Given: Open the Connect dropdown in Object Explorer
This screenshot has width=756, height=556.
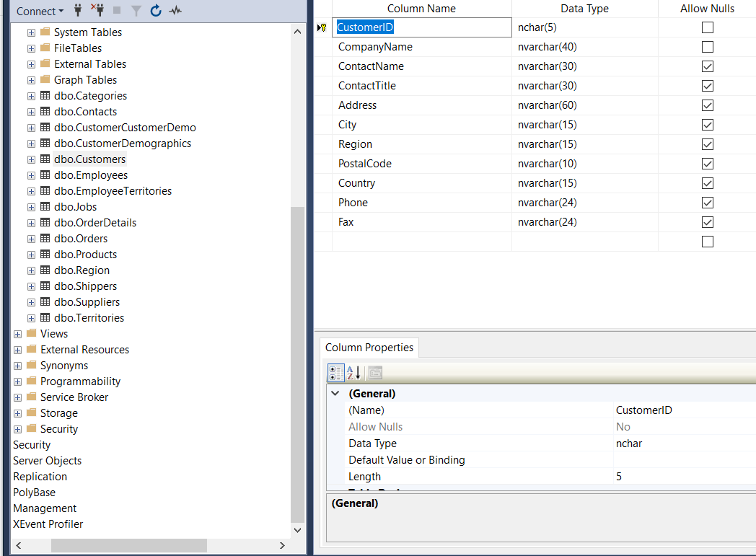Looking at the screenshot, I should pos(40,11).
